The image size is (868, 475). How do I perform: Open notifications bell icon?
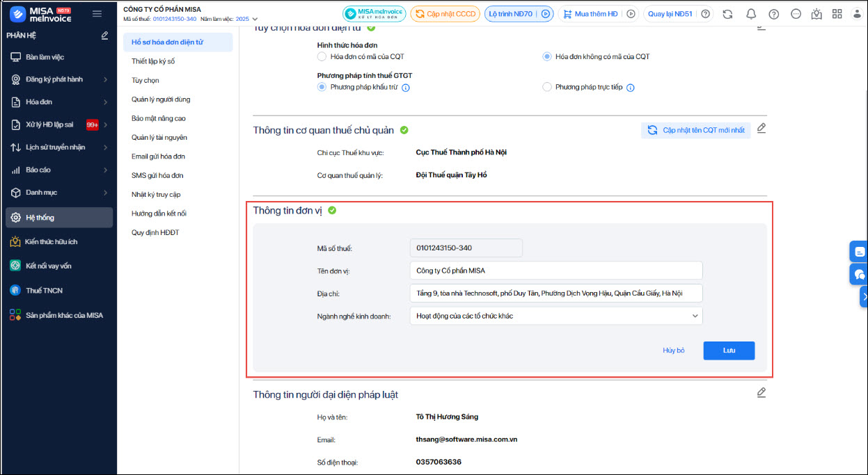click(x=751, y=14)
